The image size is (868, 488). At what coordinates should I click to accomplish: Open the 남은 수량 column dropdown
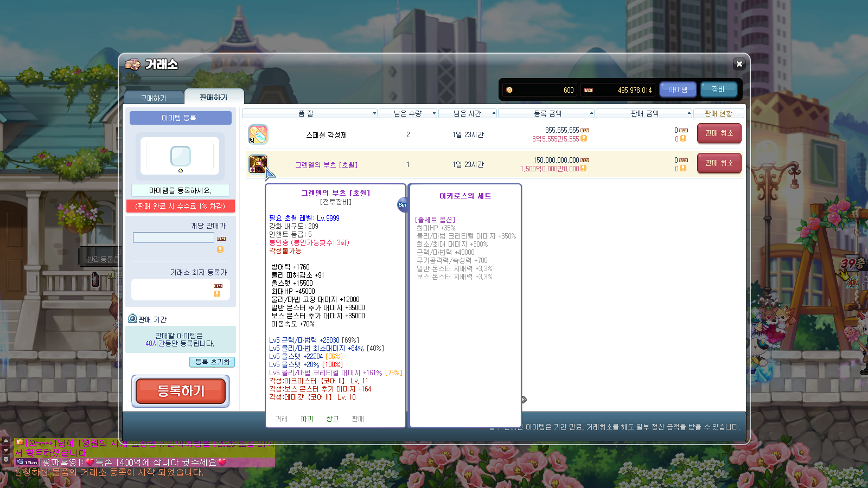434,113
